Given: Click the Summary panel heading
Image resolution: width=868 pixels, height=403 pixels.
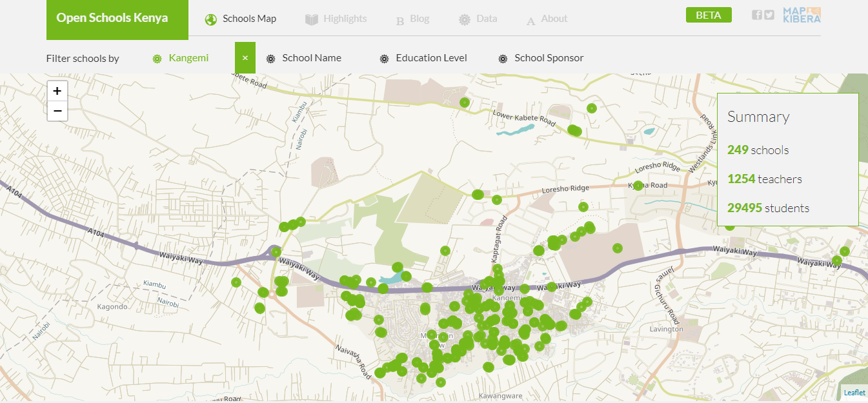Looking at the screenshot, I should point(758,117).
